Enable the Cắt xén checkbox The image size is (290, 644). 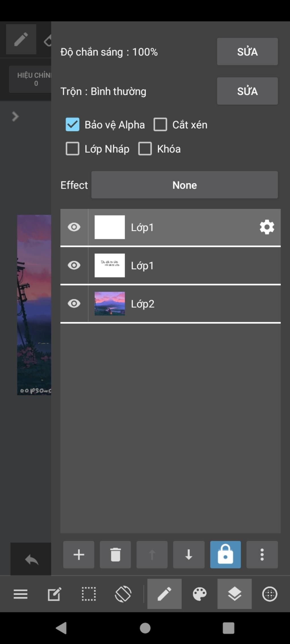(x=160, y=124)
